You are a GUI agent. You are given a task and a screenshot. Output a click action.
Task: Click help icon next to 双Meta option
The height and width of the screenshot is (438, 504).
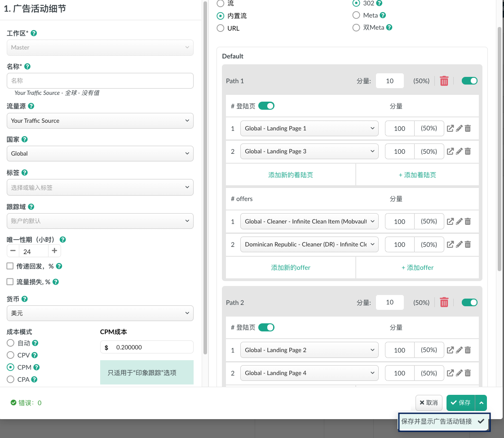pos(389,27)
